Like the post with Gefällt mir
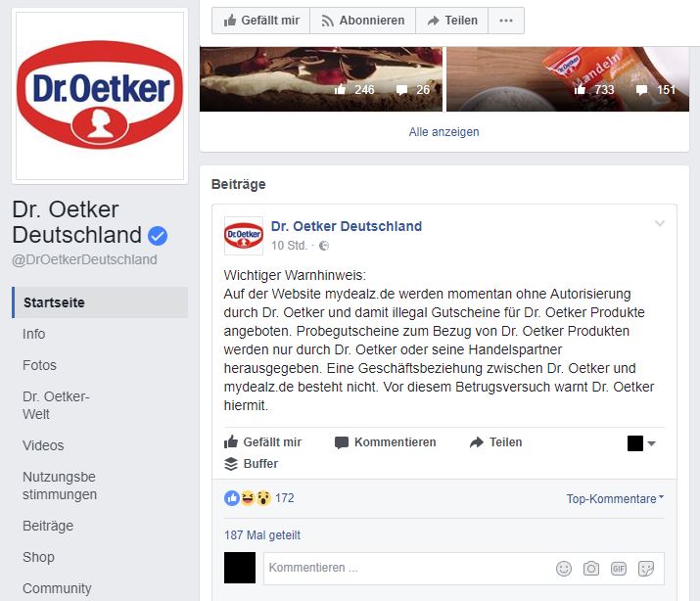This screenshot has width=700, height=601. [262, 442]
